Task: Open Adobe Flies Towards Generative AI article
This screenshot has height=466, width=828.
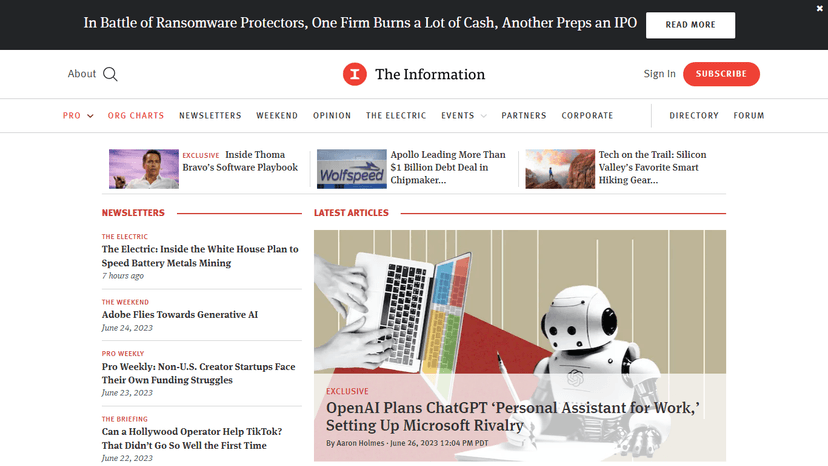Action: [x=180, y=315]
